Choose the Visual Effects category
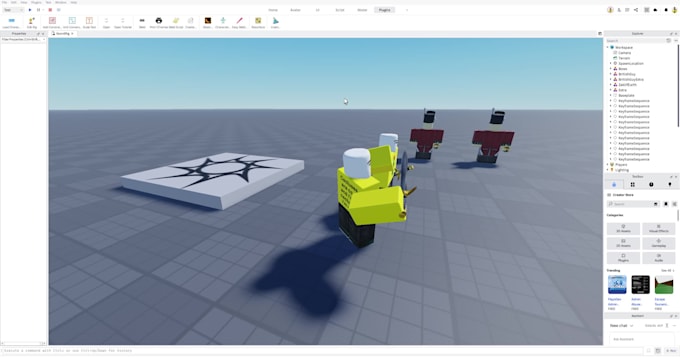This screenshot has height=364, width=680. coord(658,229)
